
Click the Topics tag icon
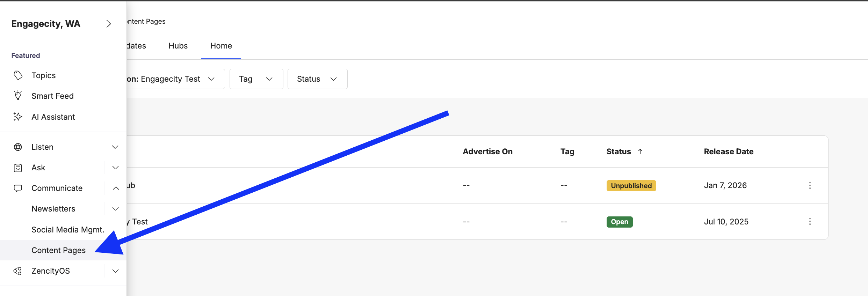18,75
